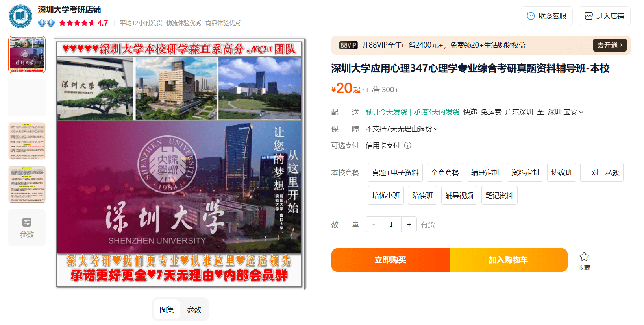
Task: Select package option 协议班
Action: pyautogui.click(x=562, y=172)
